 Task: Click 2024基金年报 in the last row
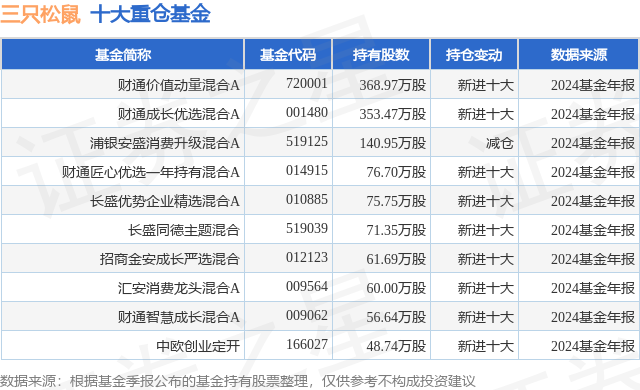(x=593, y=346)
